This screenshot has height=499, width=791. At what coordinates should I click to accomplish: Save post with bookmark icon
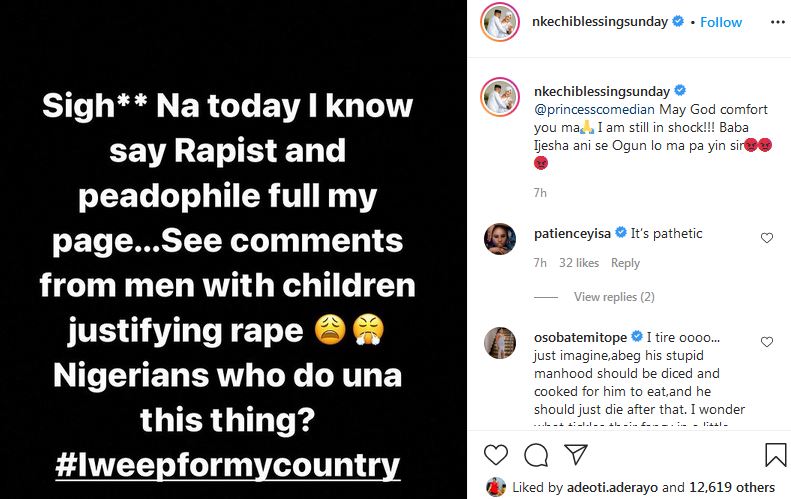coord(775,455)
